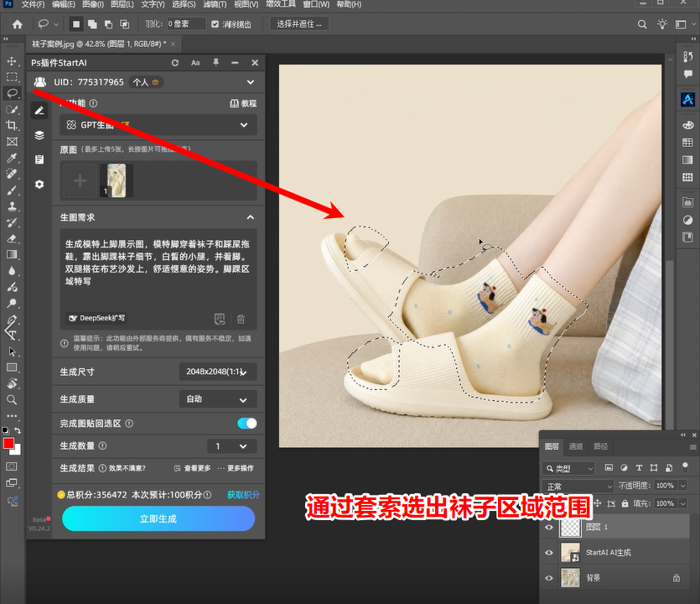Screen dimensions: 700x604
Task: Click the red foreground color swatch
Action: [8, 443]
